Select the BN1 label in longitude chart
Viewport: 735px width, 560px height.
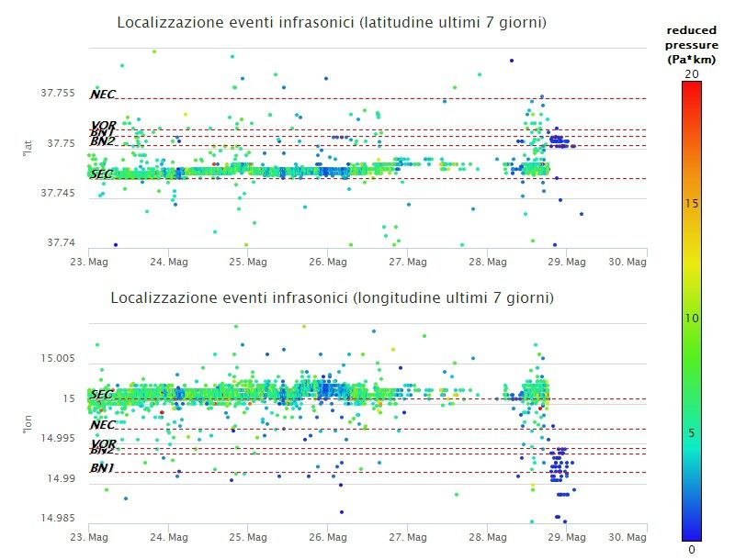click(x=102, y=468)
